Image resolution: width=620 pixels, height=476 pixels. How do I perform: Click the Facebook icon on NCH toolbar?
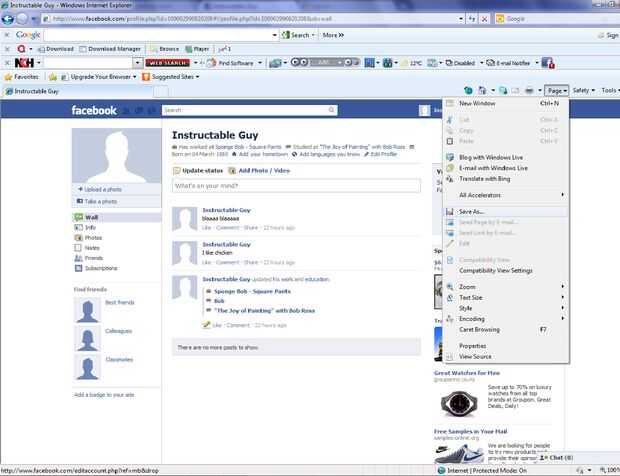pos(548,63)
